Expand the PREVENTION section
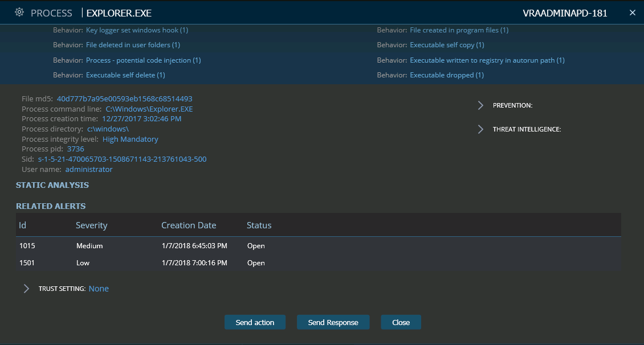 coord(512,105)
